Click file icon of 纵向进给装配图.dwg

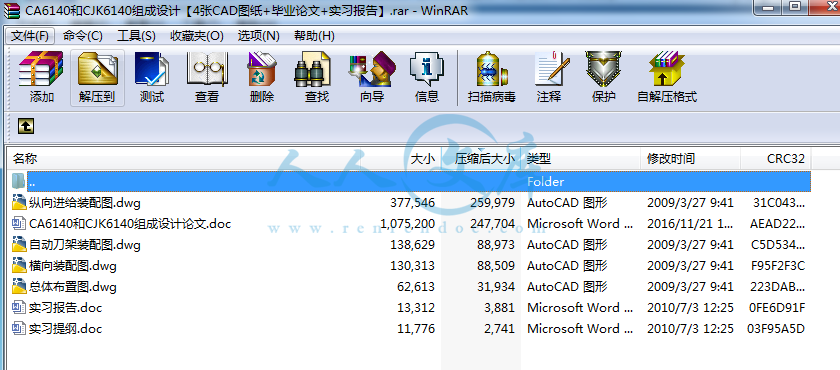pyautogui.click(x=19, y=202)
